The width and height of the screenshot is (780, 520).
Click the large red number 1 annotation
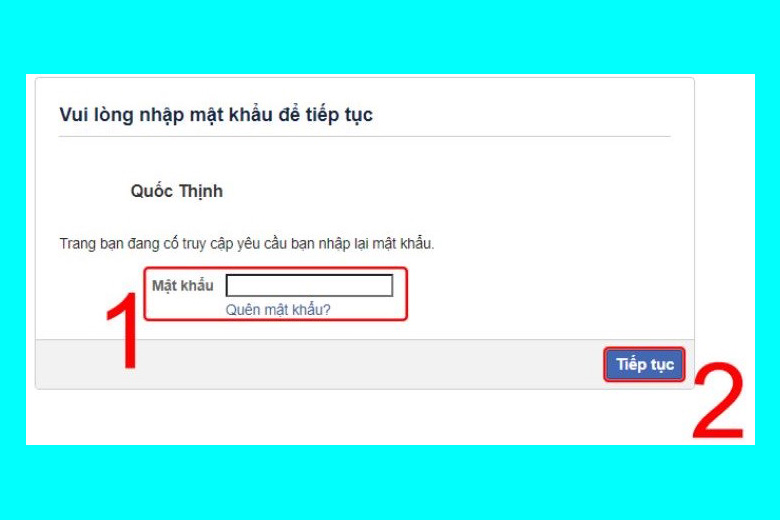(123, 330)
